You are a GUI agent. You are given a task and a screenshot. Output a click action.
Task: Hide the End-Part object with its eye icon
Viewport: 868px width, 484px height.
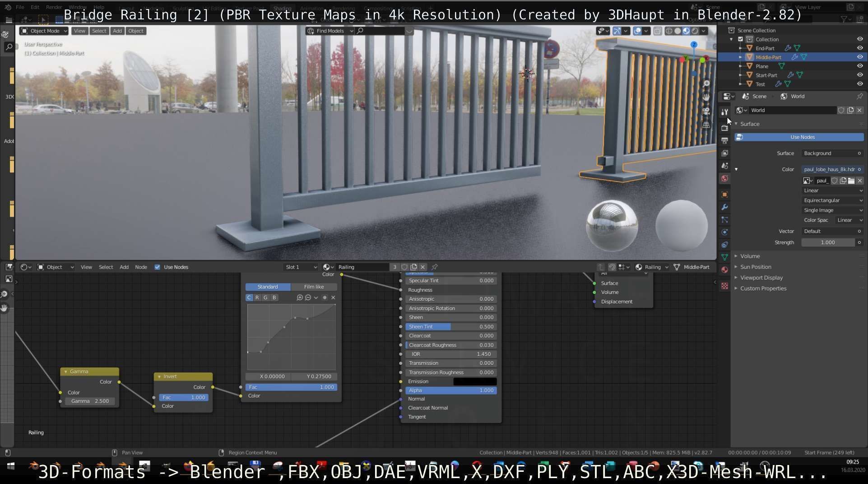[860, 48]
